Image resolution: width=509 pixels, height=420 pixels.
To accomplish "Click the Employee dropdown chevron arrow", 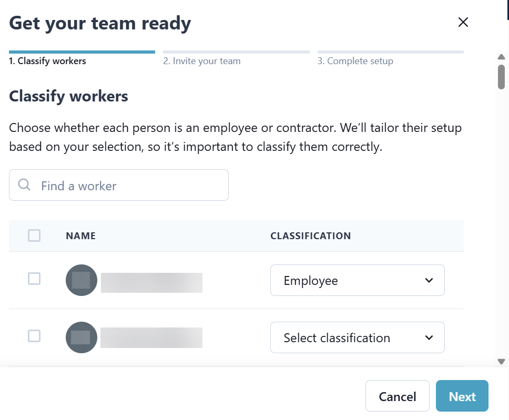I will coord(429,280).
